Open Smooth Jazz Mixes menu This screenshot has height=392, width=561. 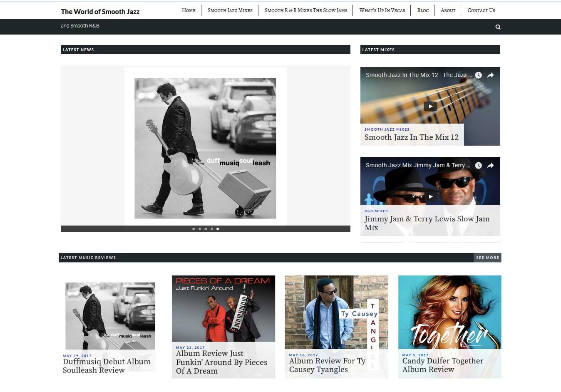[230, 10]
